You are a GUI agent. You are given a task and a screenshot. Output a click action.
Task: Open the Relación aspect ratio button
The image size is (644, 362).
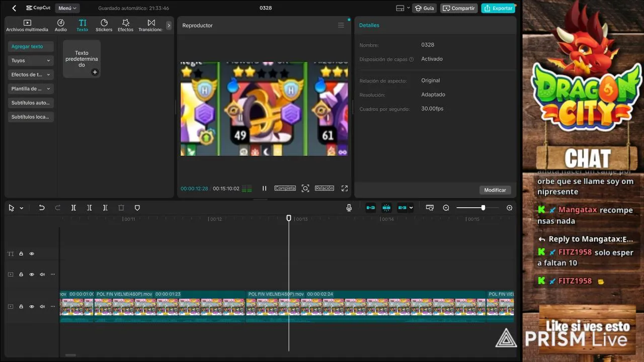(325, 188)
